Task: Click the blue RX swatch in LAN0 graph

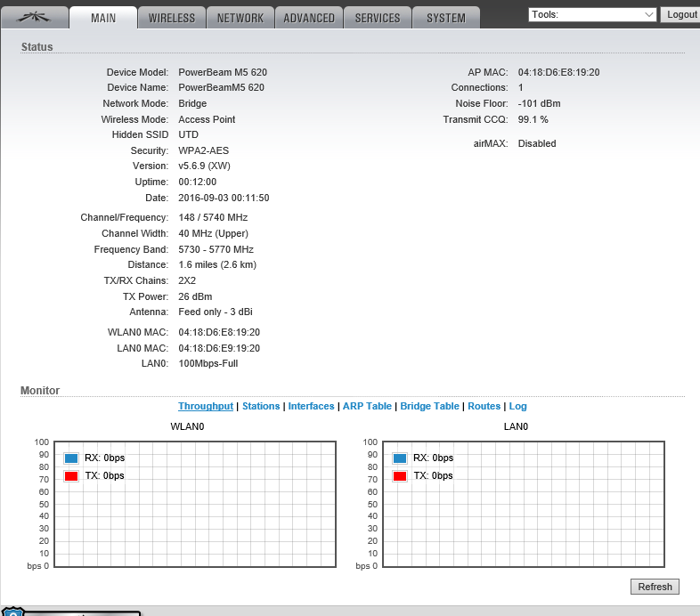Action: tap(400, 458)
